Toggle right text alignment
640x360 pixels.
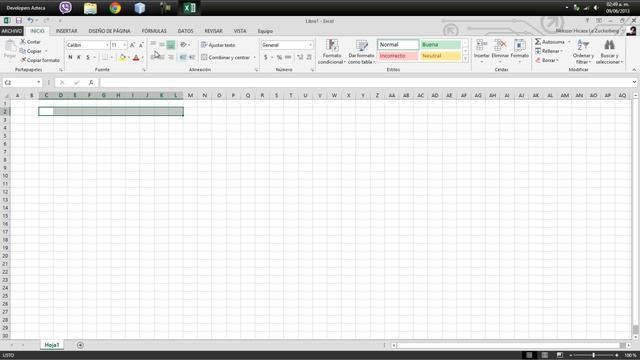tap(171, 58)
